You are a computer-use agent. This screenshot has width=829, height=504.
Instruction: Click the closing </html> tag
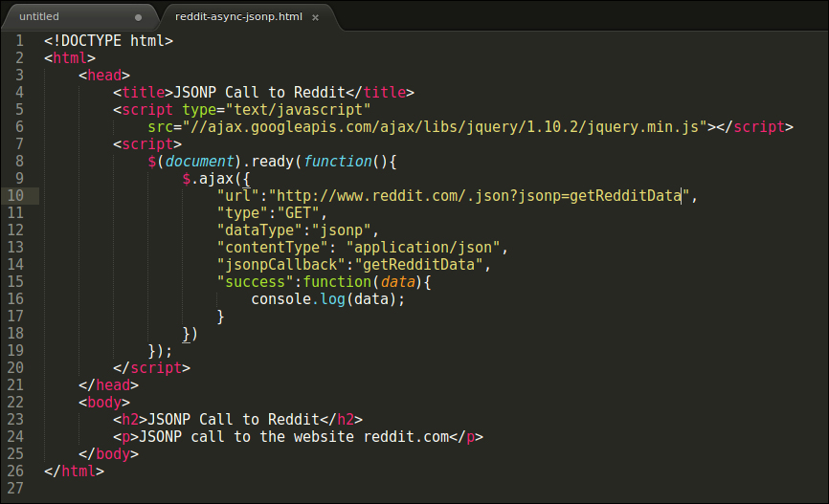(74, 471)
